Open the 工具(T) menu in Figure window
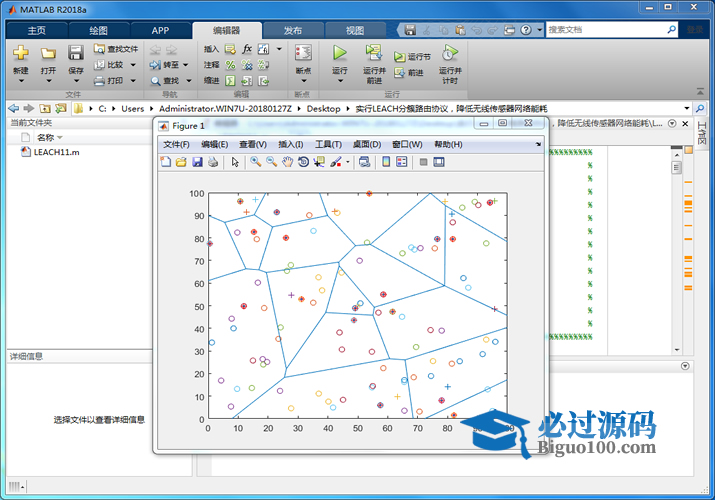Screen dimensions: 715x500 328,145
